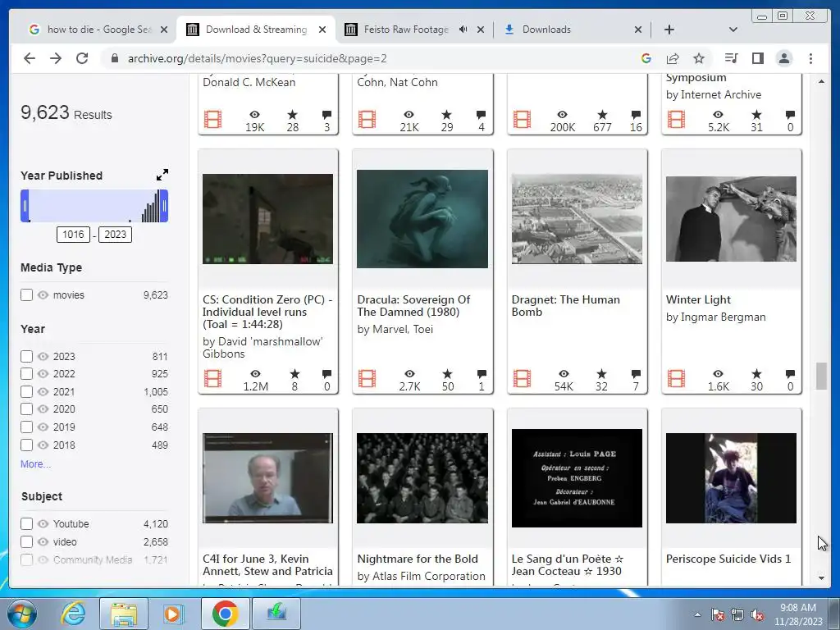840x630 pixels.
Task: Expand the Year Published histogram
Action: [162, 175]
